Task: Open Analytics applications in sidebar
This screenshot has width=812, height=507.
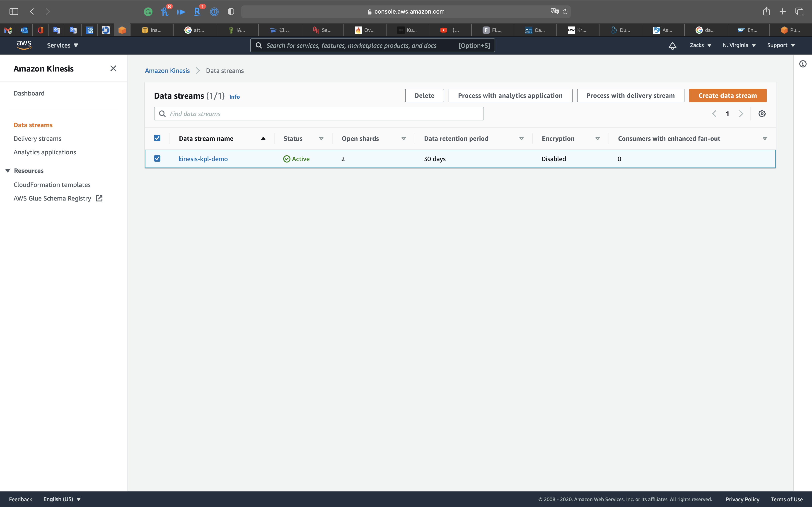Action: (45, 152)
